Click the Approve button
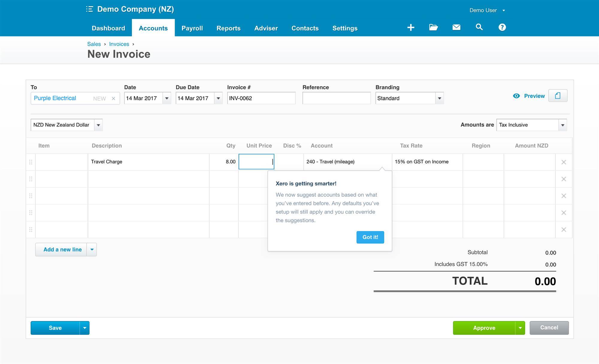 [484, 328]
